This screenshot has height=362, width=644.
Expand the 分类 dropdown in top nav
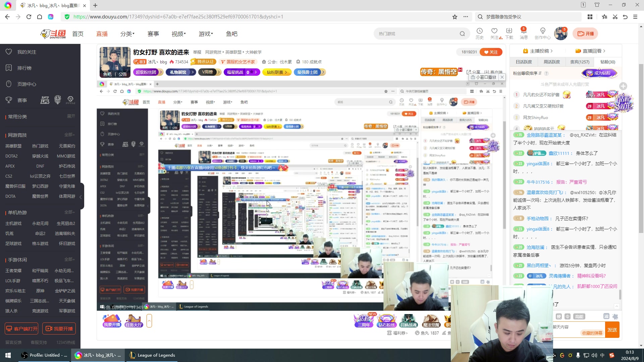(127, 34)
